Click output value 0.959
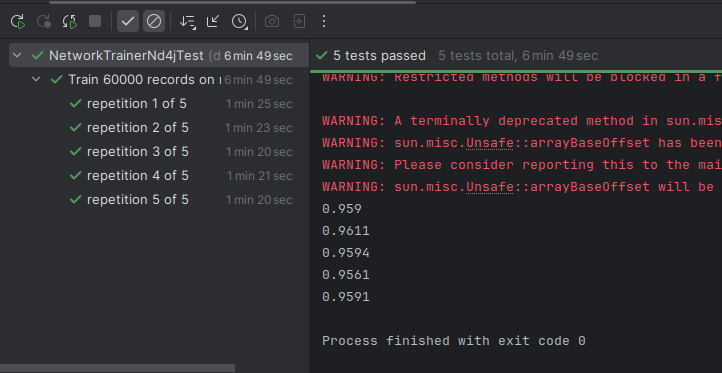The height and width of the screenshot is (373, 722). [x=342, y=209]
